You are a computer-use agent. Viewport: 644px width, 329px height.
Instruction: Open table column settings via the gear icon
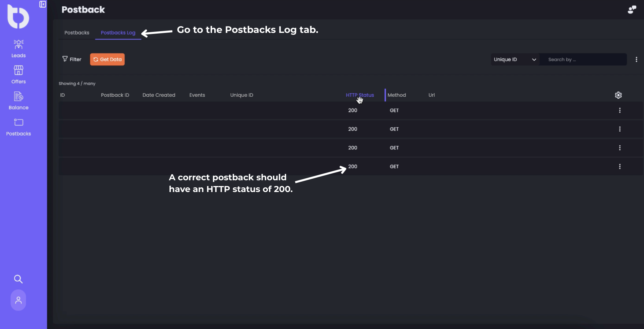(618, 95)
